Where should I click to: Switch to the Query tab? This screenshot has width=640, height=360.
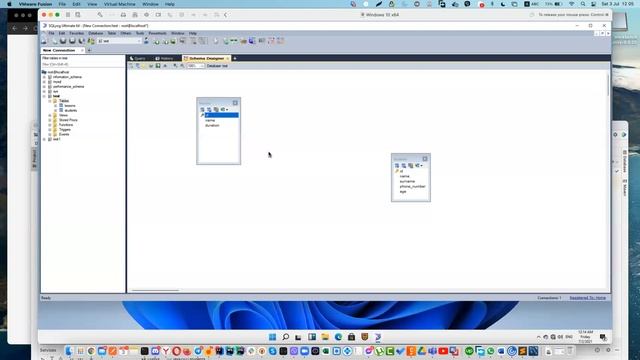point(138,58)
